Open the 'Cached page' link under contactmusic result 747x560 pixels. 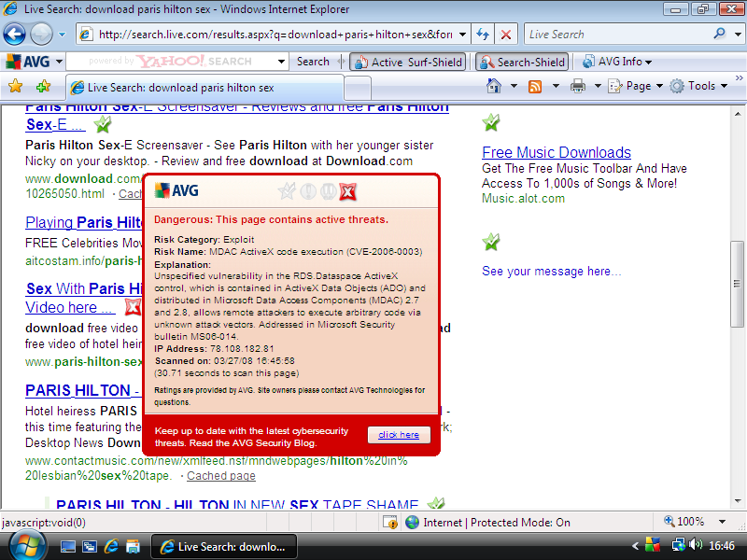221,476
